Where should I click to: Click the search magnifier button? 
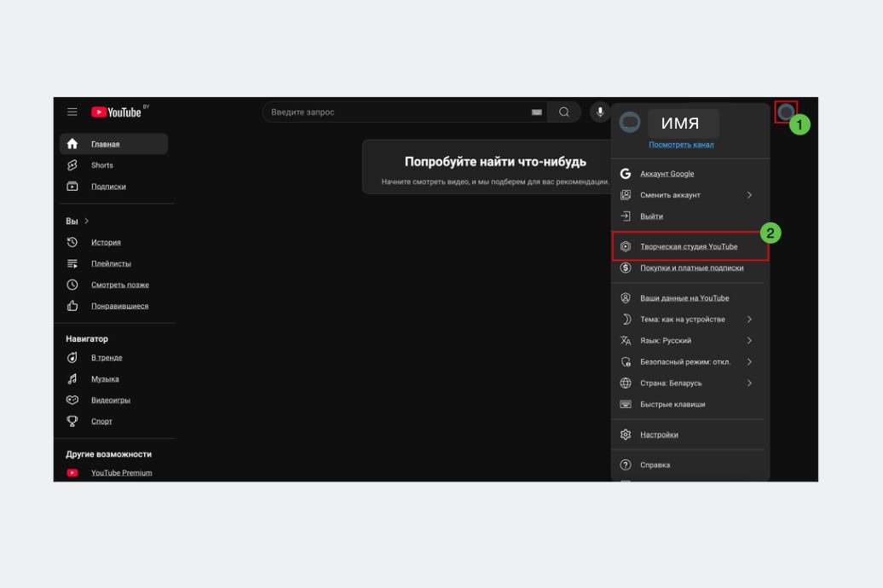coord(564,112)
